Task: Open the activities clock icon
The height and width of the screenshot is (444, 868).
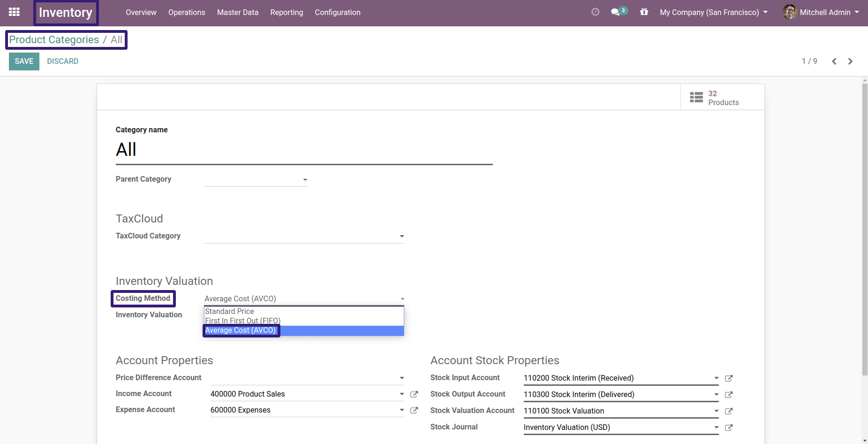Action: tap(596, 12)
